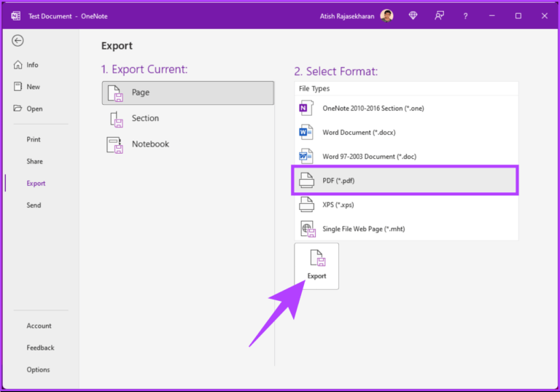Click the PDF printer icon
The image size is (560, 392).
coord(306,180)
